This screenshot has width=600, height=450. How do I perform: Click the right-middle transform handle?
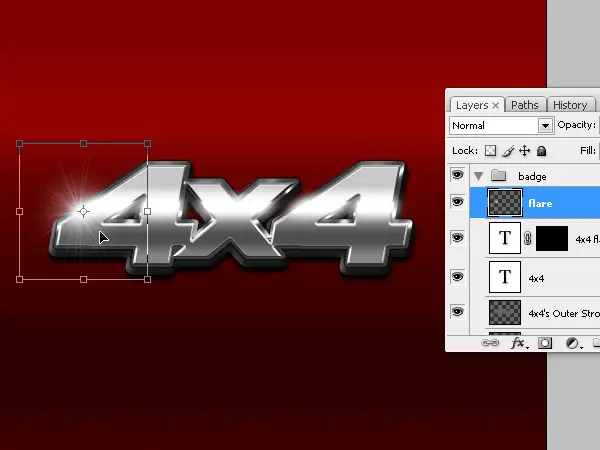[147, 211]
